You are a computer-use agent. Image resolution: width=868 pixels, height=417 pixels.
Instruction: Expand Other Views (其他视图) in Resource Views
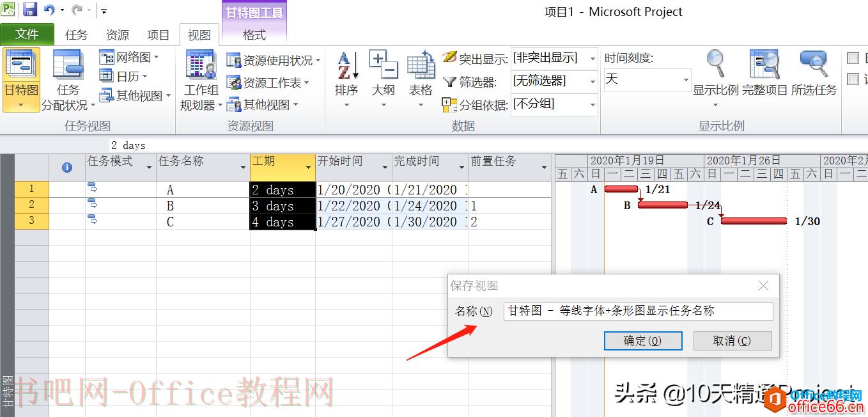[263, 105]
